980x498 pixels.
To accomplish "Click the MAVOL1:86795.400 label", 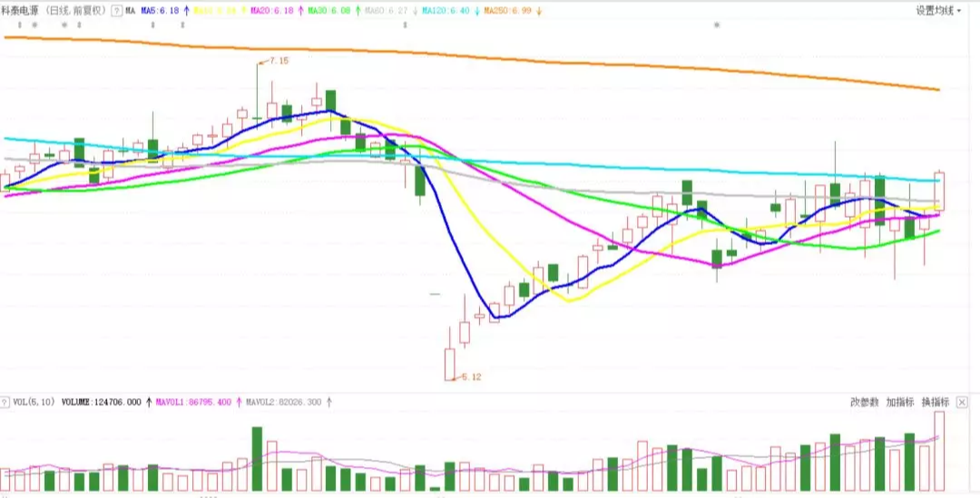I will click(194, 403).
